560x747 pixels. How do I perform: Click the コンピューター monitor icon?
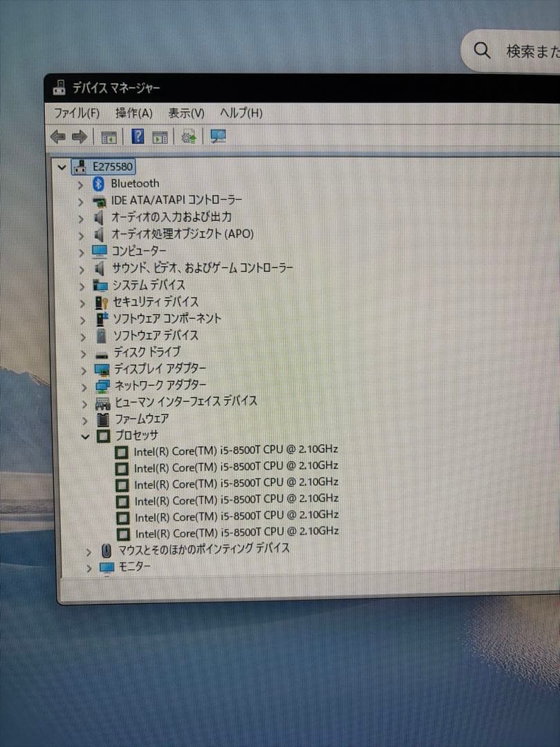(100, 251)
